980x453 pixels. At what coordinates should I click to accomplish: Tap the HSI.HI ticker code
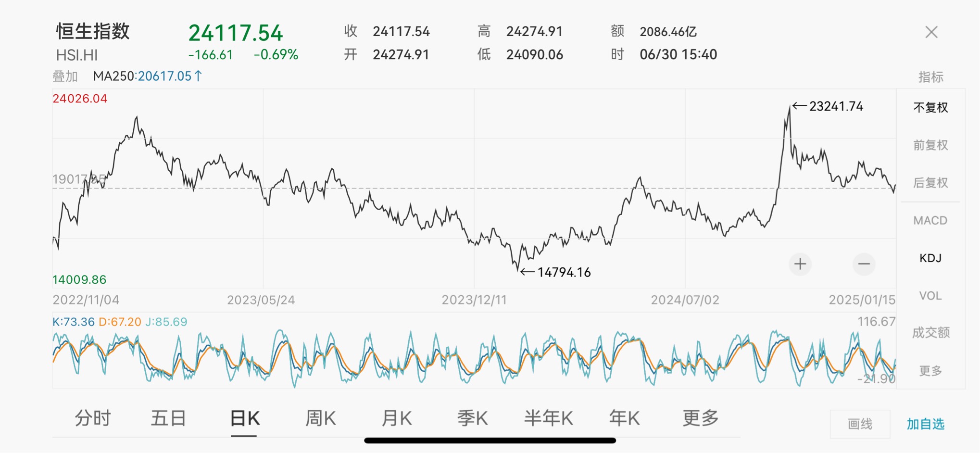coord(77,55)
